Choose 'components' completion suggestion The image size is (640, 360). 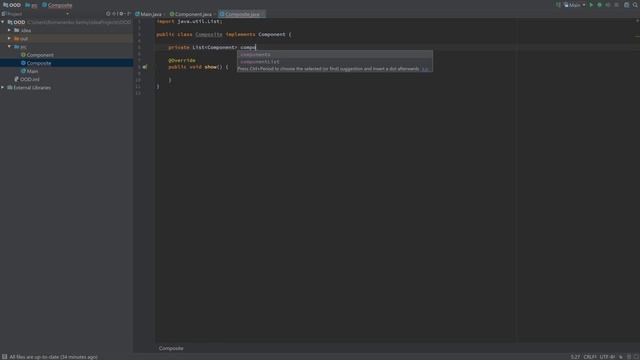(x=335, y=54)
